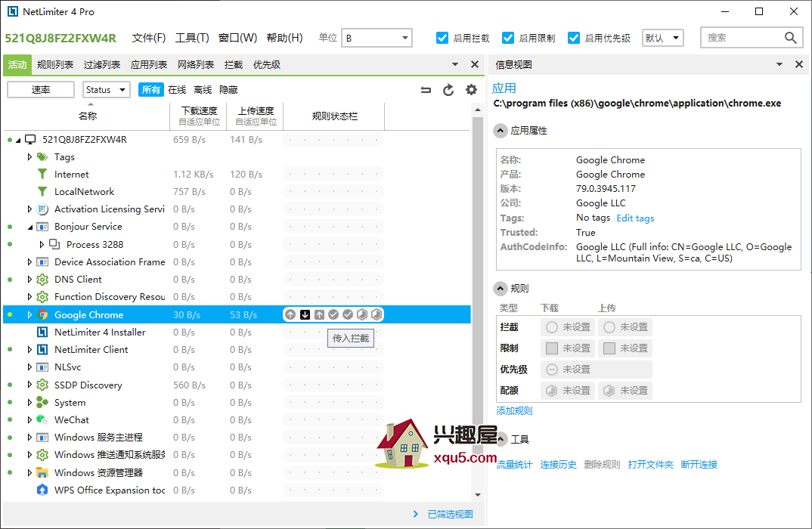The image size is (812, 529).
Task: Switch to the 过滤列表 tab
Action: [x=102, y=65]
